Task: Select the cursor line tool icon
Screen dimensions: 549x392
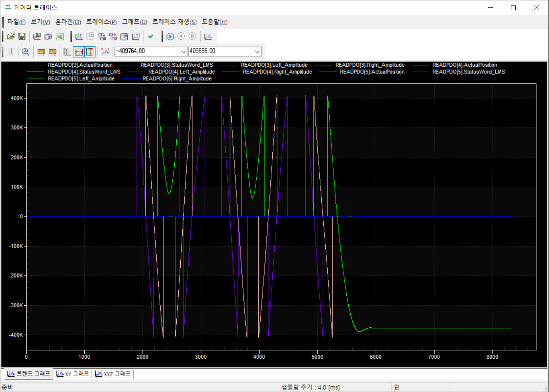Action: pyautogui.click(x=11, y=51)
